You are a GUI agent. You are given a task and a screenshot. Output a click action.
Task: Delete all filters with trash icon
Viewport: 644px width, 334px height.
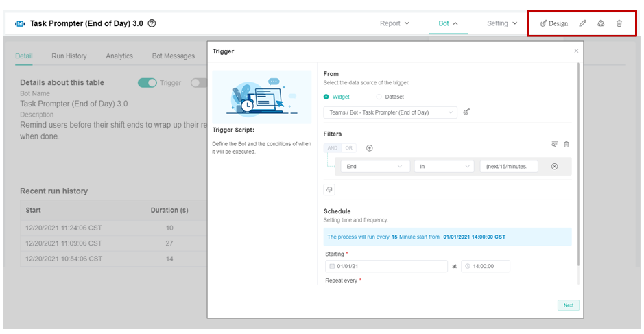tap(567, 145)
